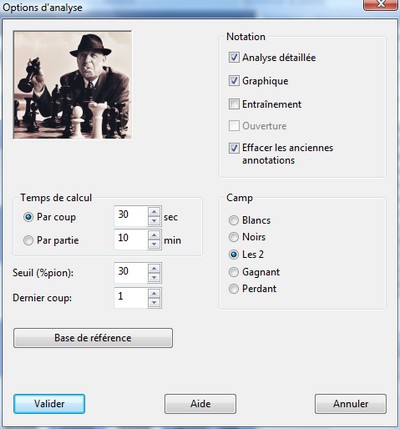The width and height of the screenshot is (400, 429).
Task: Select the Par coup radio button
Action: [x=28, y=217]
